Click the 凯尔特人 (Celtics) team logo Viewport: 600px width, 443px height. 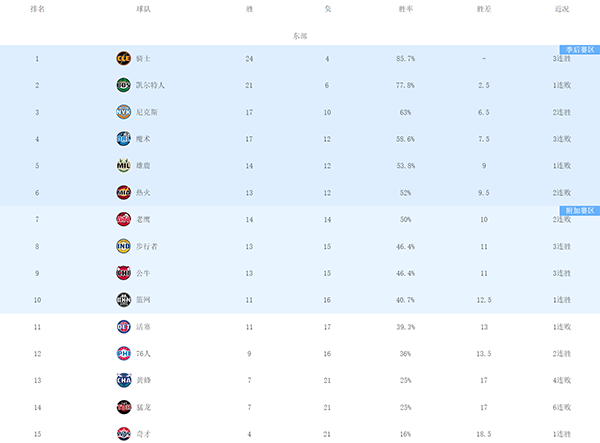(x=123, y=85)
